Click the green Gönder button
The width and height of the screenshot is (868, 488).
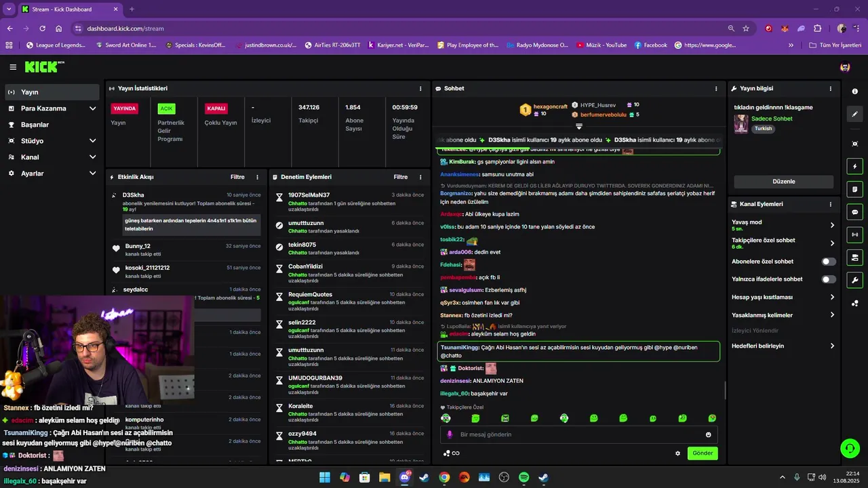coord(703,453)
